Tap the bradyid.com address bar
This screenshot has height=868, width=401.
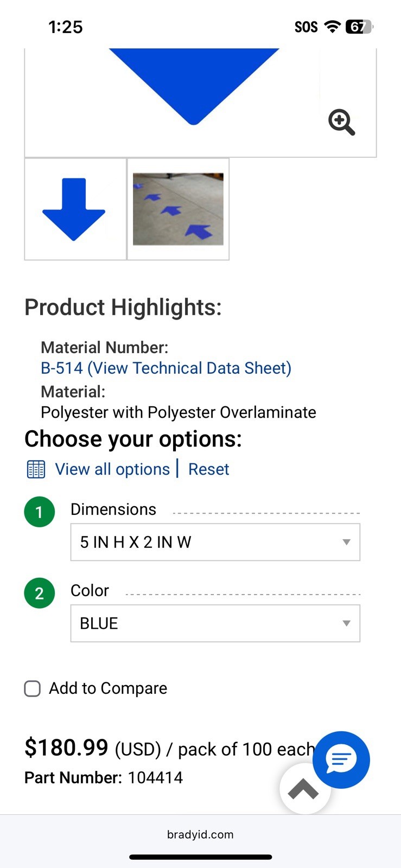(200, 834)
